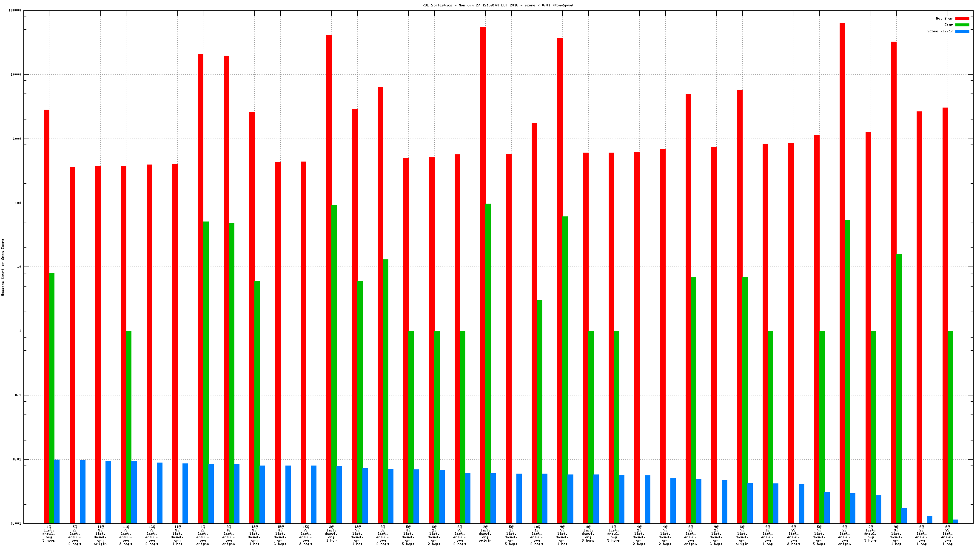This screenshot has height=551, width=980.
Task: Click the 100000 y-axis tick label
Action: tap(15, 10)
